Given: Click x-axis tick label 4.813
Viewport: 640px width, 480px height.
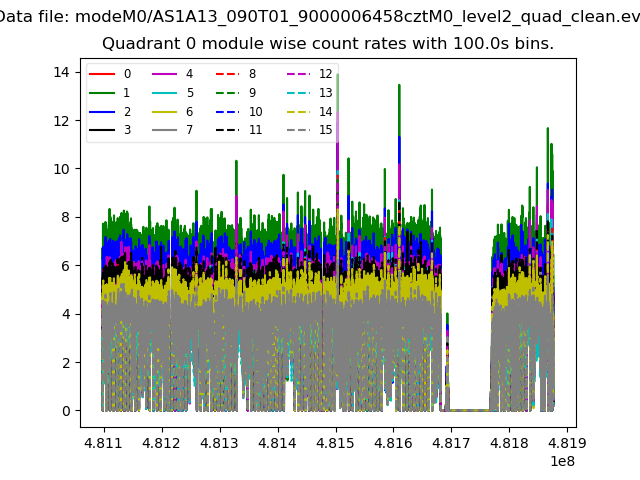Looking at the screenshot, I should (219, 443).
